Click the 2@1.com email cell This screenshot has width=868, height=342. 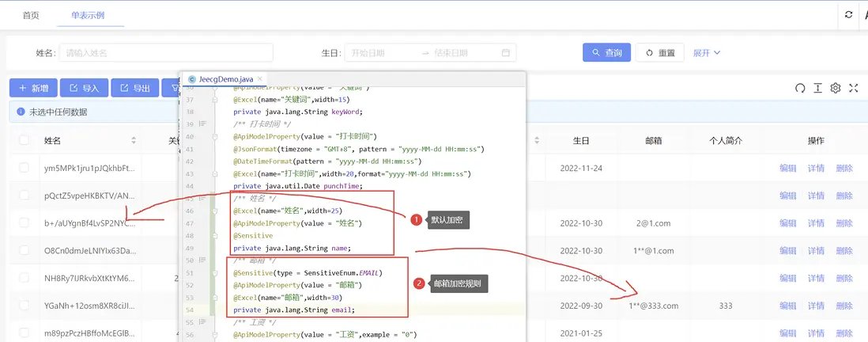pyautogui.click(x=653, y=222)
